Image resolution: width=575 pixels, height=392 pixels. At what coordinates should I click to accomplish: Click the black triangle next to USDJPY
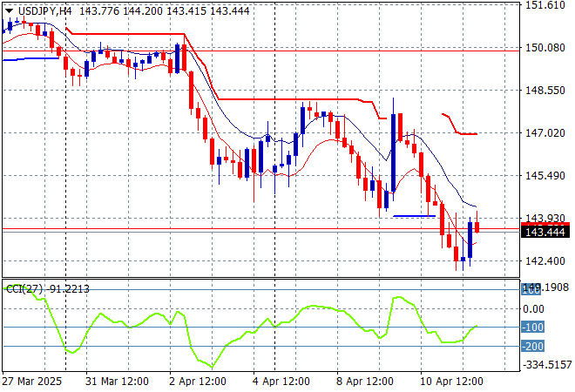tap(9, 10)
